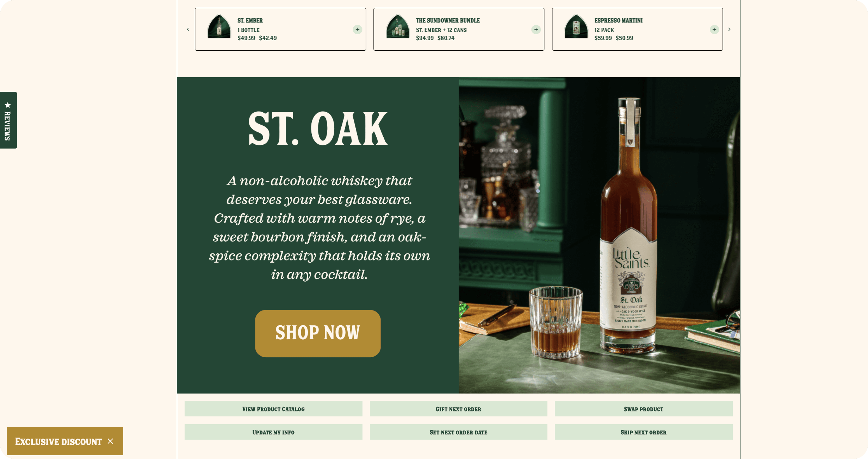Open the Reviews side tab

tap(8, 120)
